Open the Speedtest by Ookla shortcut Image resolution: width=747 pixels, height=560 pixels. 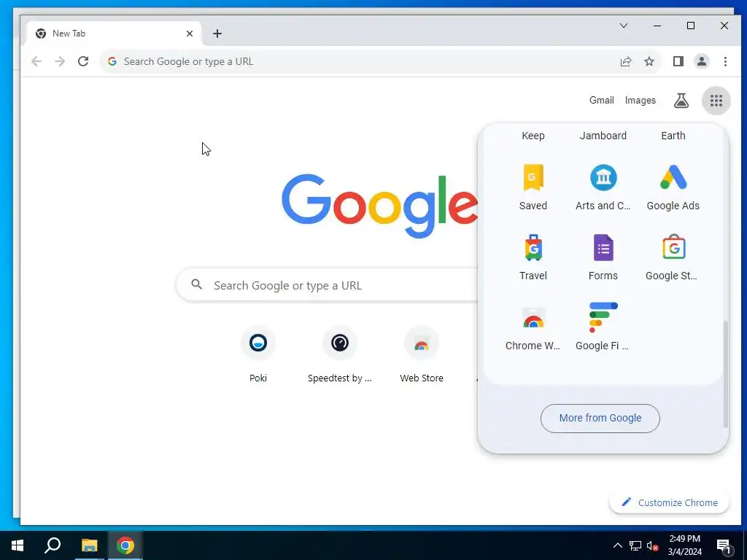340,355
